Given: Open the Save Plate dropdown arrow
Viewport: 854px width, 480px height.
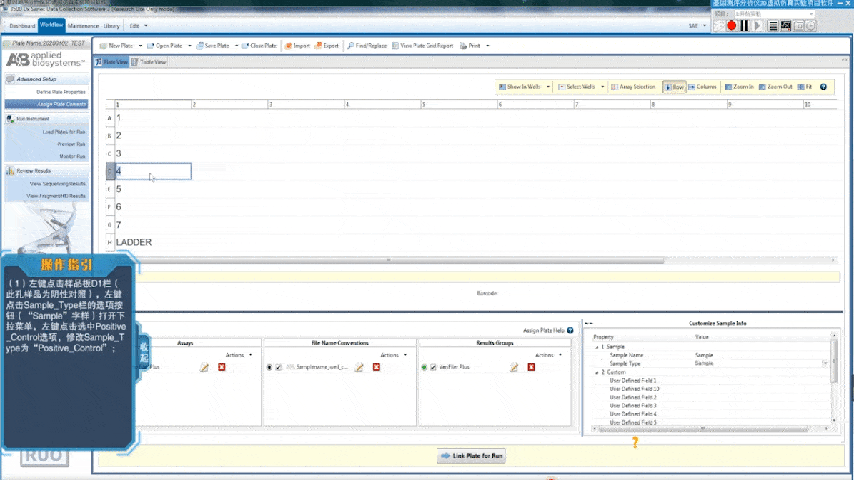Looking at the screenshot, I should coord(236,46).
